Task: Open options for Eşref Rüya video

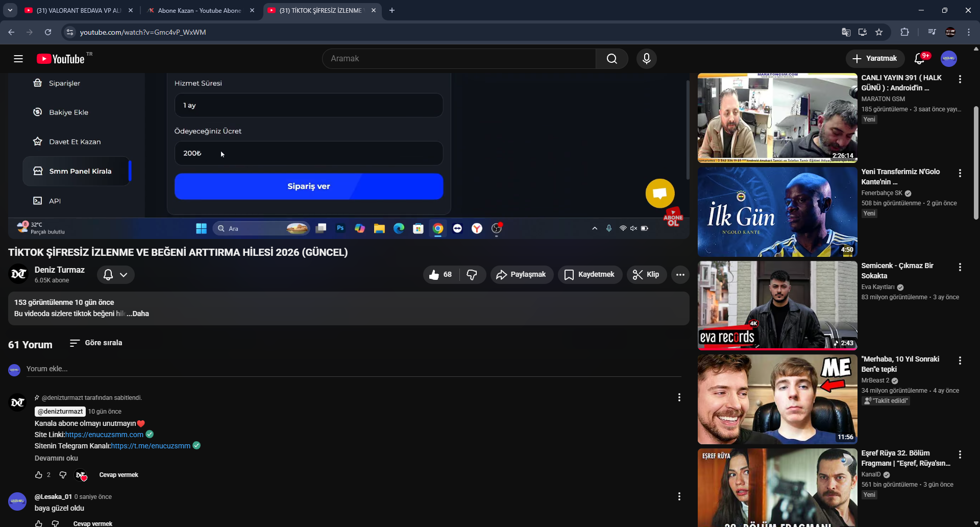Action: [x=960, y=454]
